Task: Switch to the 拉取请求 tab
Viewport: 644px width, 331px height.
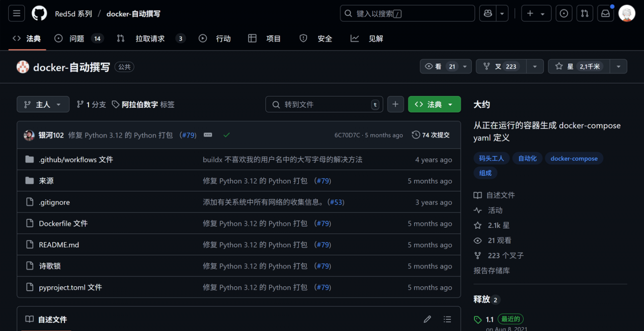Action: point(151,39)
